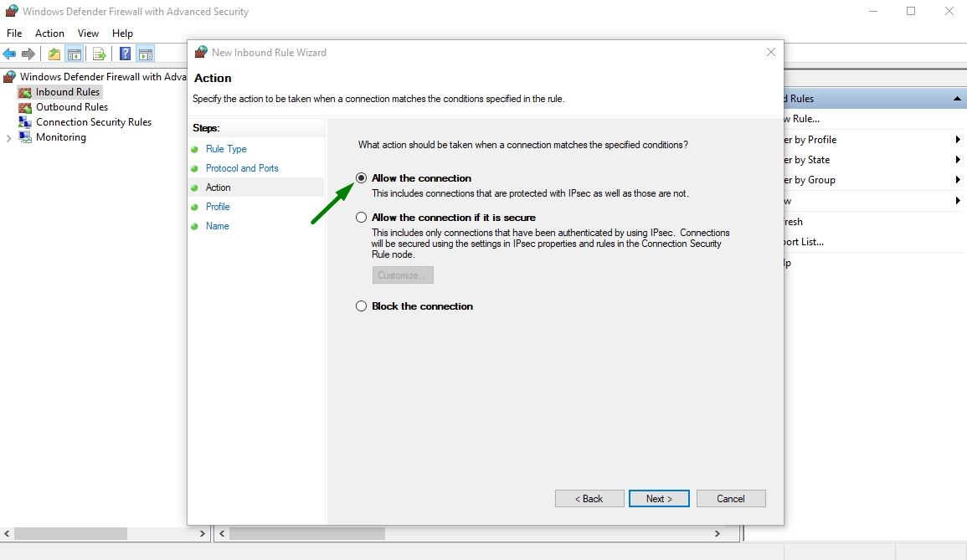Jump to the Name wizard step
The width and height of the screenshot is (967, 560).
pos(217,226)
